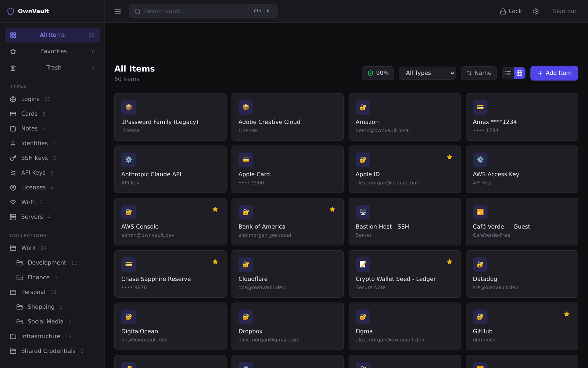The height and width of the screenshot is (368, 588).
Task: Click the GitHub lock icon
Action: [x=480, y=317]
